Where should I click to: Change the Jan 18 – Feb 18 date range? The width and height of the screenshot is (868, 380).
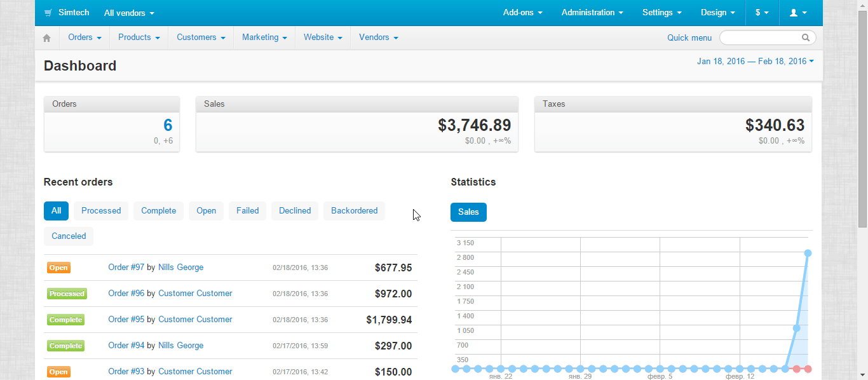point(756,61)
